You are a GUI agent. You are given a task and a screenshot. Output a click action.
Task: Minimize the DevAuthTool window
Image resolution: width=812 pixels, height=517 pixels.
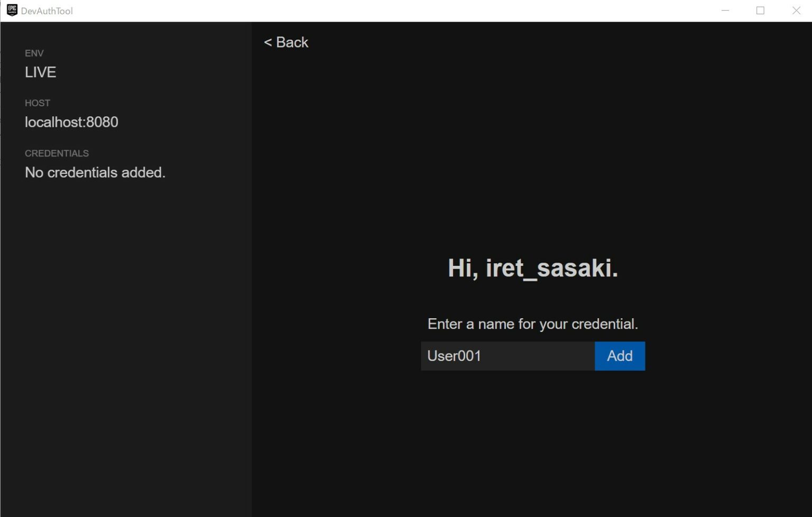(x=725, y=11)
